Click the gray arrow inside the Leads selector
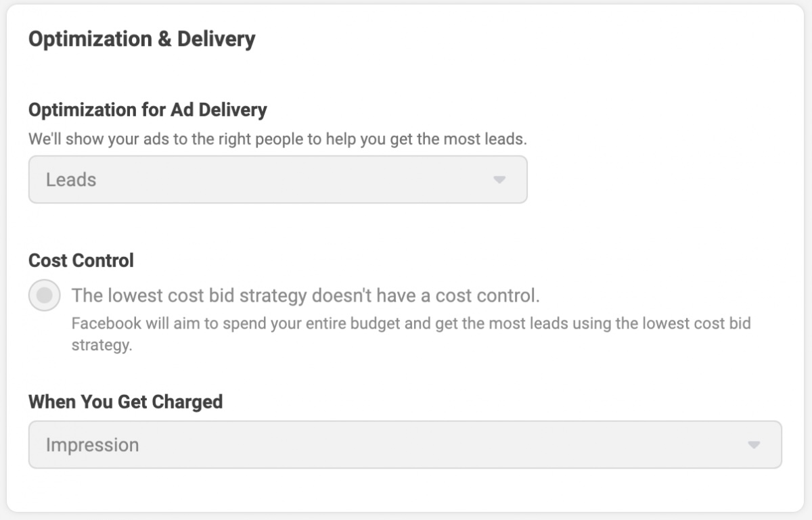Image resolution: width=812 pixels, height=520 pixels. click(499, 180)
